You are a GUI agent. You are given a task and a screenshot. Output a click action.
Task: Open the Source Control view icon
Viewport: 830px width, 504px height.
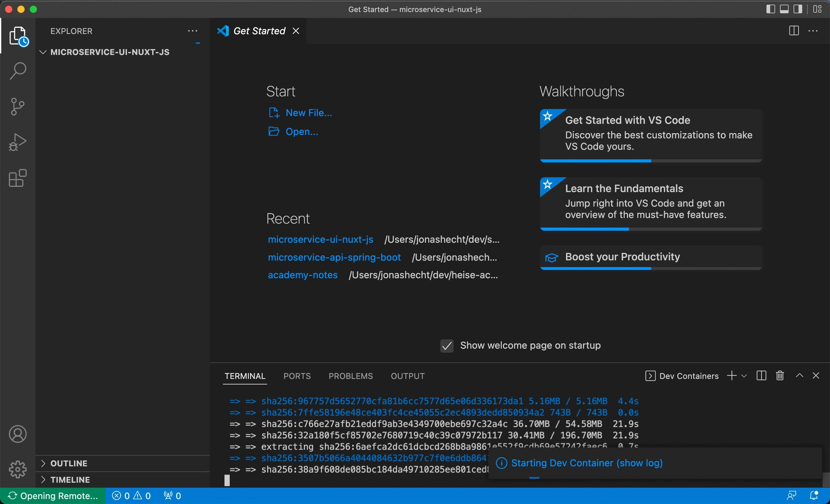coord(18,107)
